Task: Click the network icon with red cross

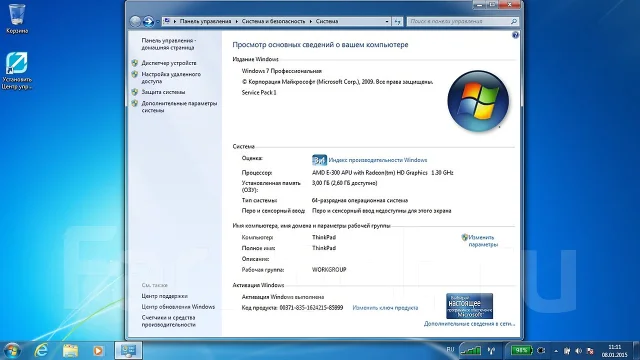Action: click(x=590, y=351)
